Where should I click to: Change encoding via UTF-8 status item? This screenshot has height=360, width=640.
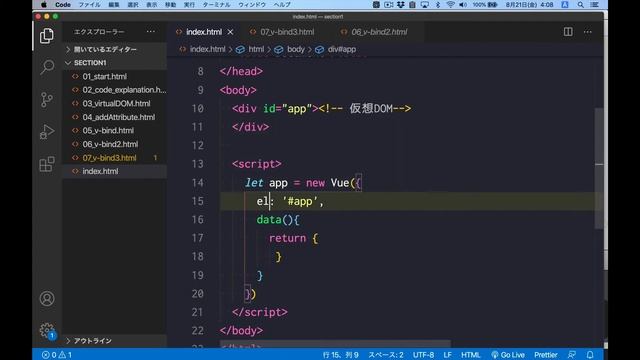(423, 355)
